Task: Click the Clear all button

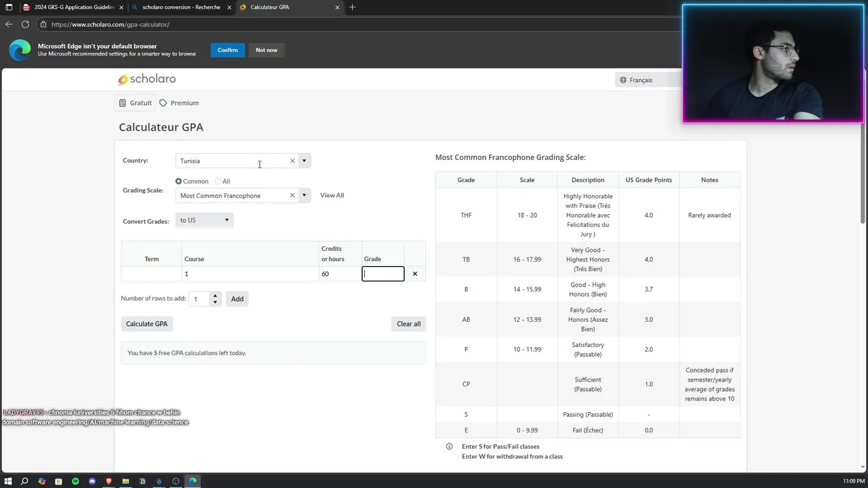Action: coord(408,324)
